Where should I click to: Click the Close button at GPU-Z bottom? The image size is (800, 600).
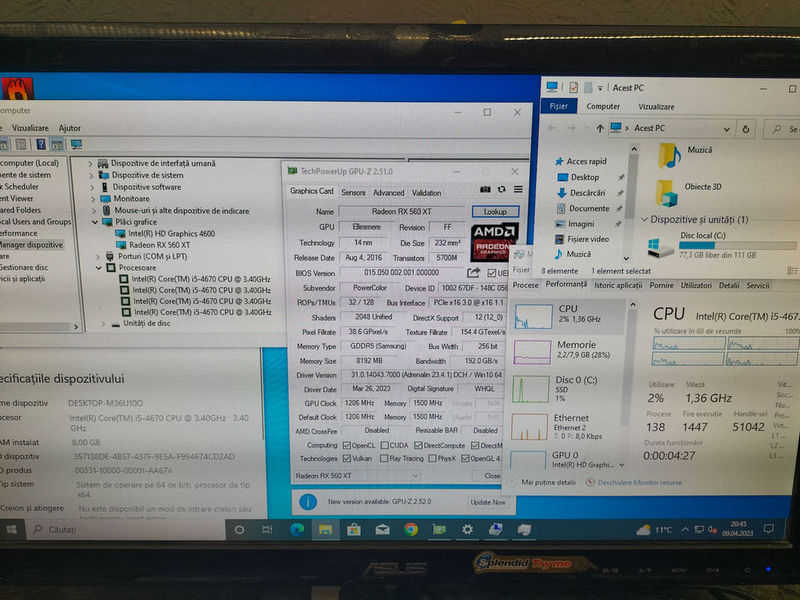click(492, 476)
